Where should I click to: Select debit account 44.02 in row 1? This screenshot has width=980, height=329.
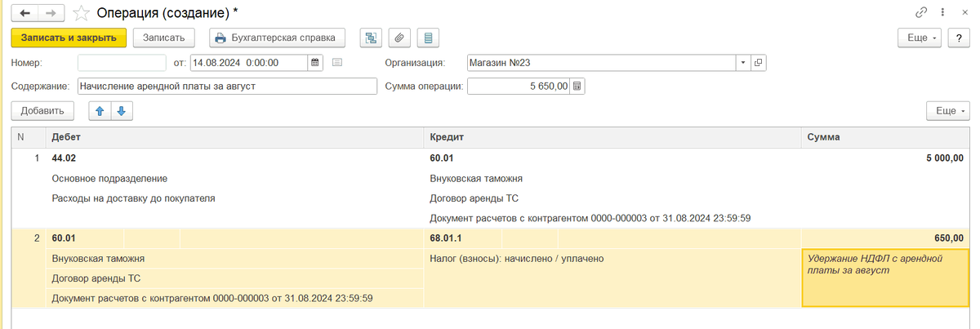(63, 158)
